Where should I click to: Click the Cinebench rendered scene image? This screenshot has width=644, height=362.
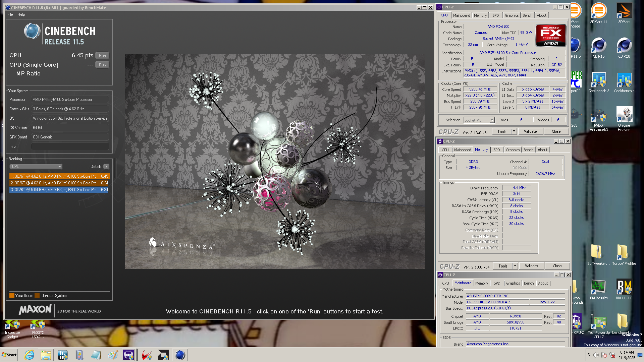275,161
